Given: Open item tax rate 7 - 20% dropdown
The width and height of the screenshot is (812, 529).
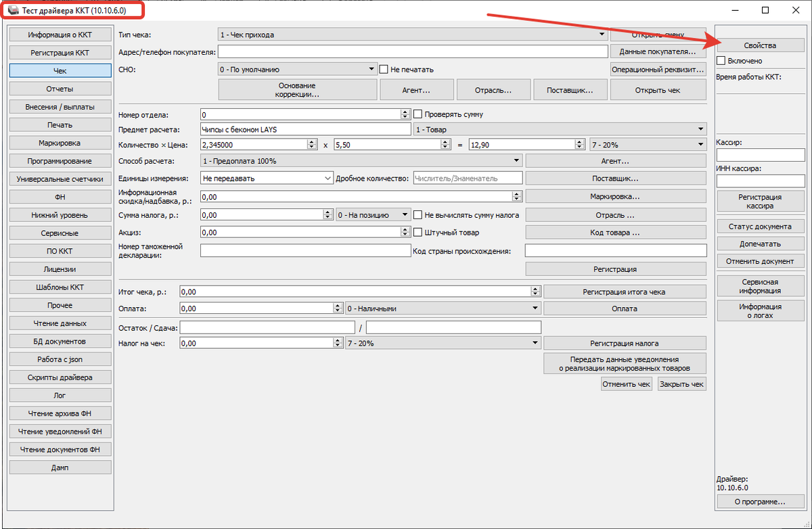Looking at the screenshot, I should (x=648, y=144).
